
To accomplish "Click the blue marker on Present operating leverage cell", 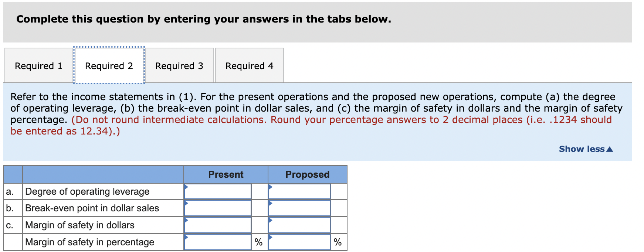I will [x=187, y=187].
